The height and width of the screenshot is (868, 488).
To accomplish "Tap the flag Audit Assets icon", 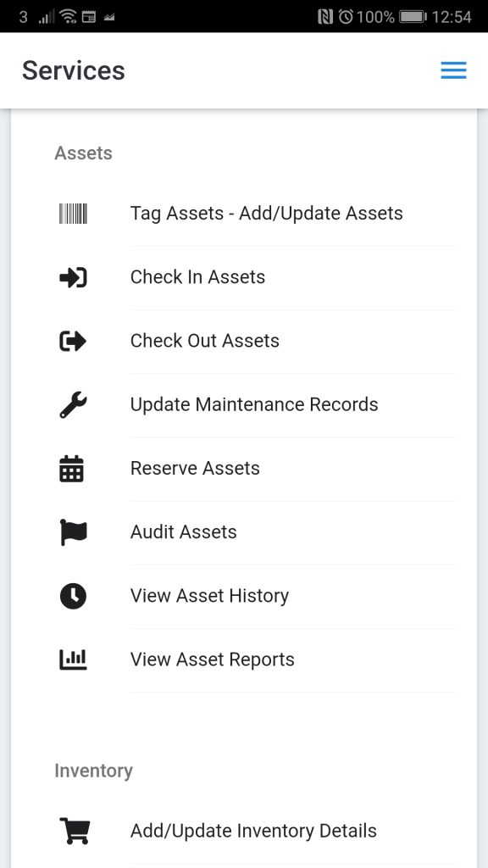I will (74, 532).
